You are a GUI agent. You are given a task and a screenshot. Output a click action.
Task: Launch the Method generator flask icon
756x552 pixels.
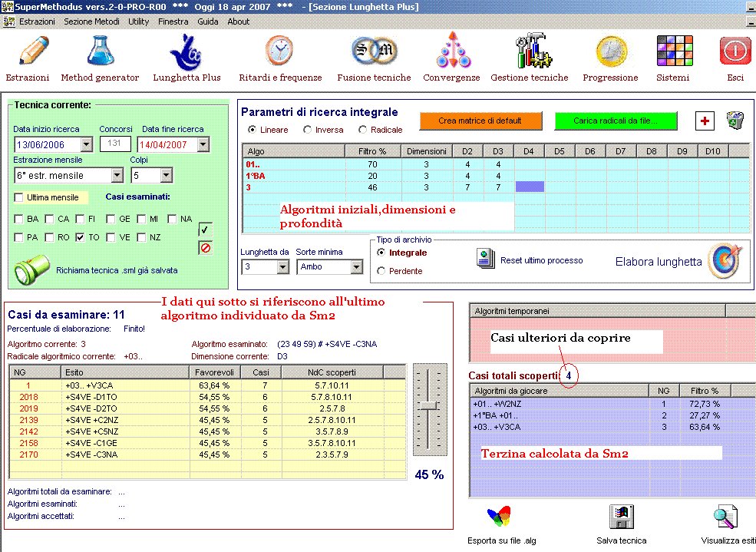pos(101,51)
